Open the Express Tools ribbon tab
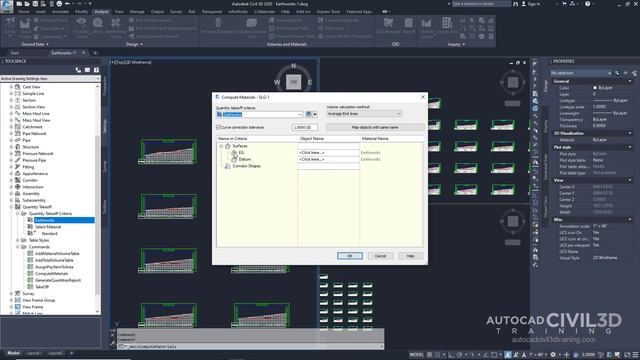Screen dimensions: 640x360 tap(328, 12)
